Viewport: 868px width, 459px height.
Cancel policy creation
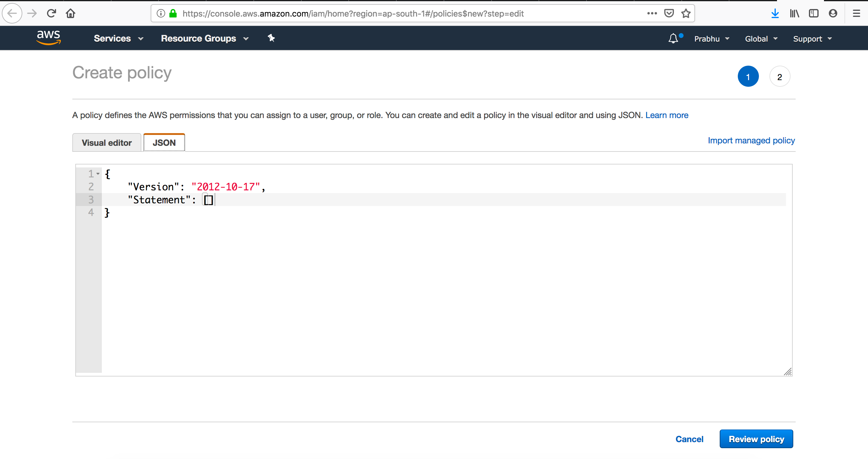(689, 439)
